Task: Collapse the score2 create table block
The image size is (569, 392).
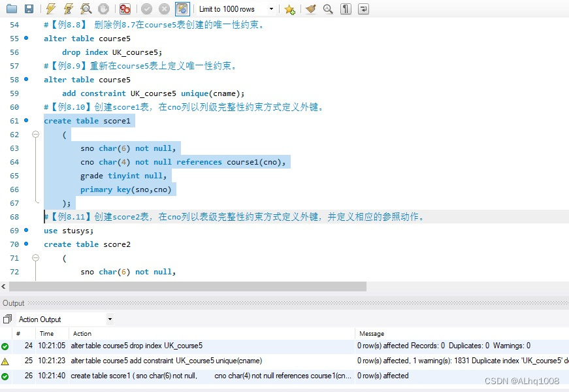Action: pos(35,257)
